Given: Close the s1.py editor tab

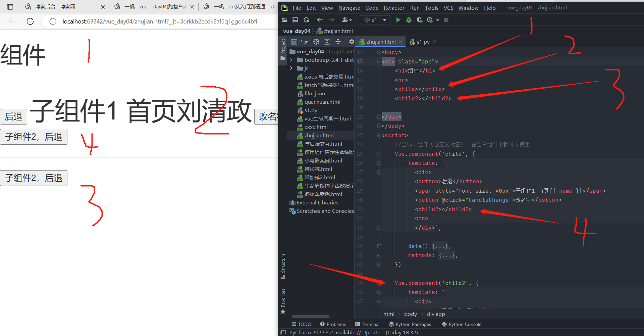Looking at the screenshot, I should tap(434, 42).
